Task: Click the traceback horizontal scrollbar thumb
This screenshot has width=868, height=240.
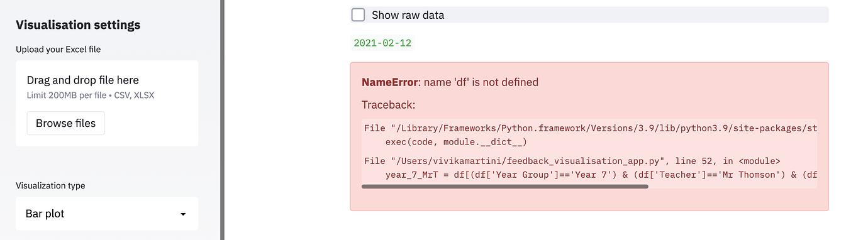Action: click(x=505, y=187)
